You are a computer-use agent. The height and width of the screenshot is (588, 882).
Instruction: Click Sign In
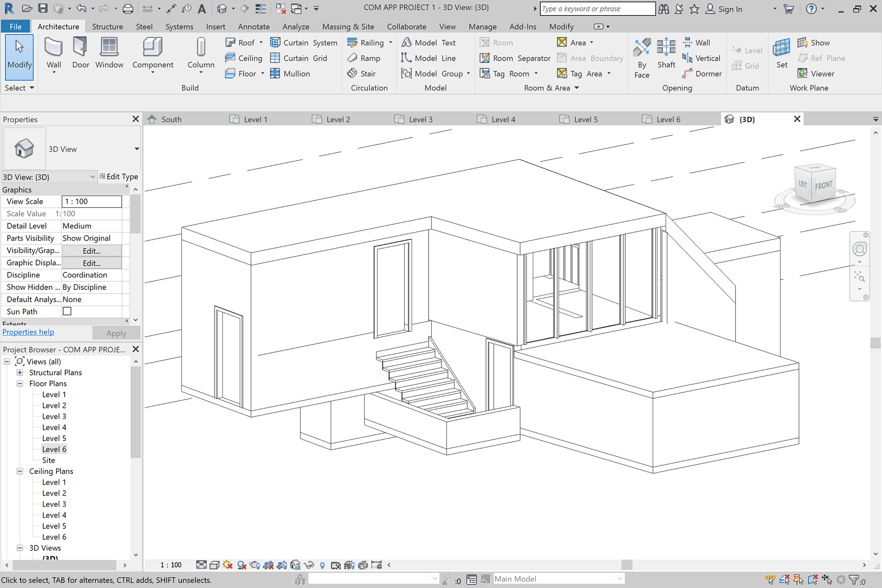tap(724, 9)
